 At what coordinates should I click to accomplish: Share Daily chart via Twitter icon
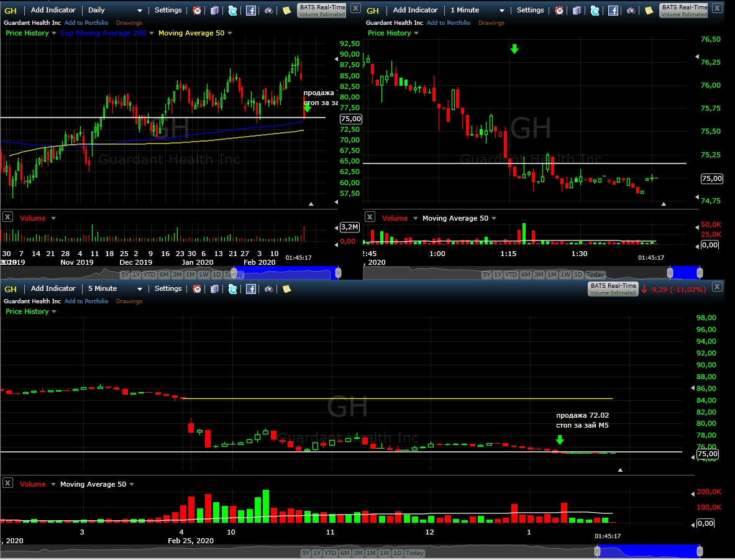(232, 11)
